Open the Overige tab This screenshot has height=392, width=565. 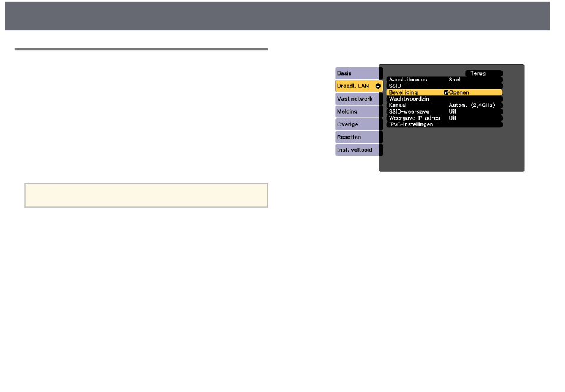coord(359,124)
